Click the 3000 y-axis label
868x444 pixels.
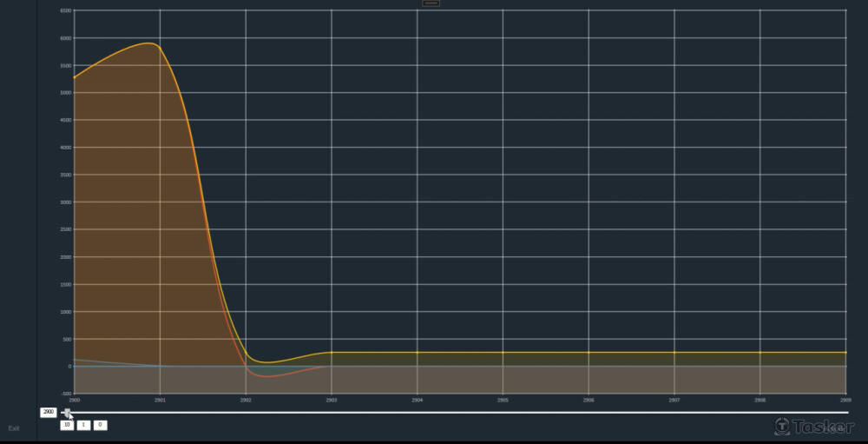click(65, 202)
